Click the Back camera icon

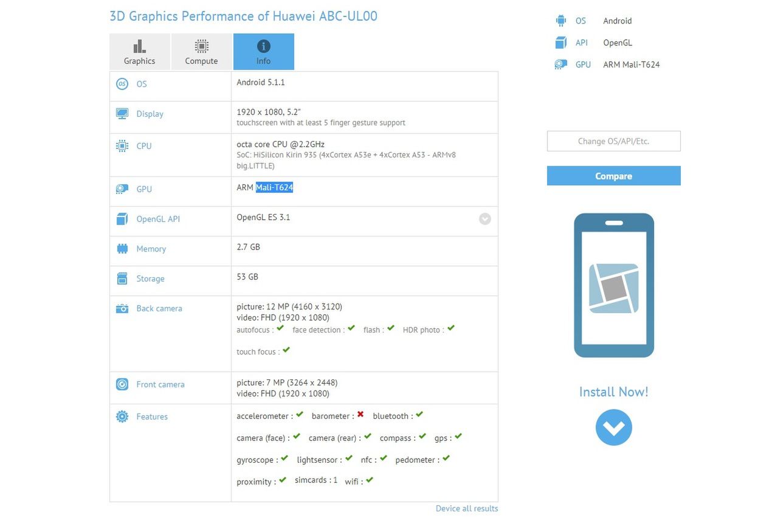click(122, 308)
